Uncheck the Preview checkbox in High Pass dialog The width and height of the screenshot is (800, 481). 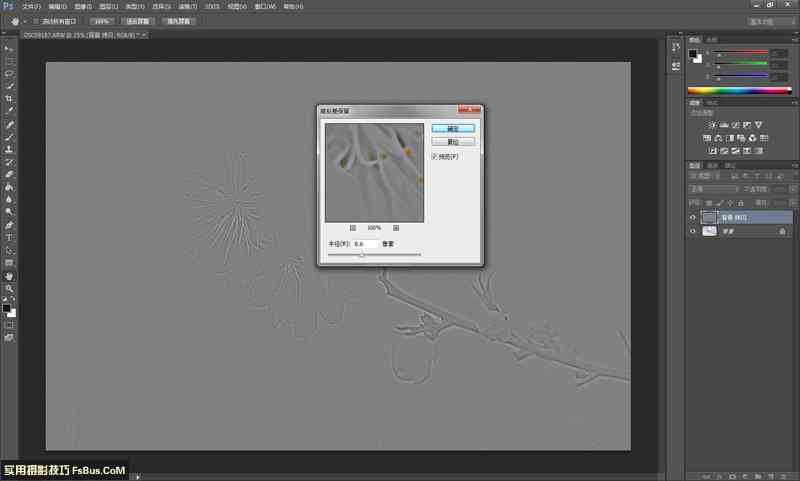coord(435,156)
